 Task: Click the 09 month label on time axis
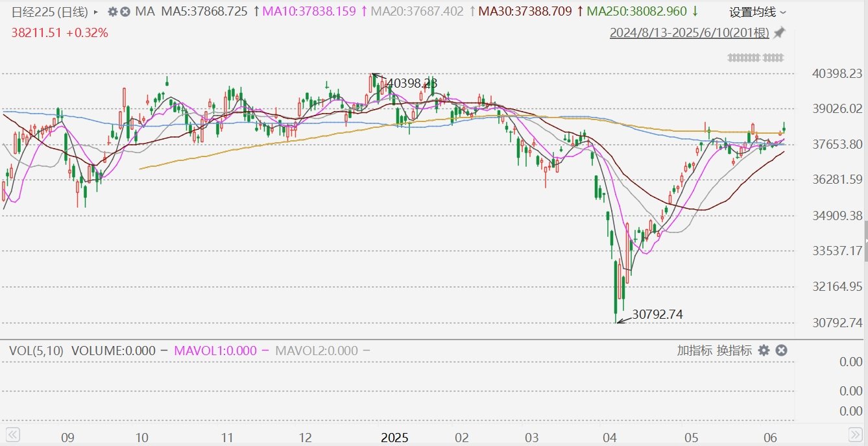pos(67,438)
